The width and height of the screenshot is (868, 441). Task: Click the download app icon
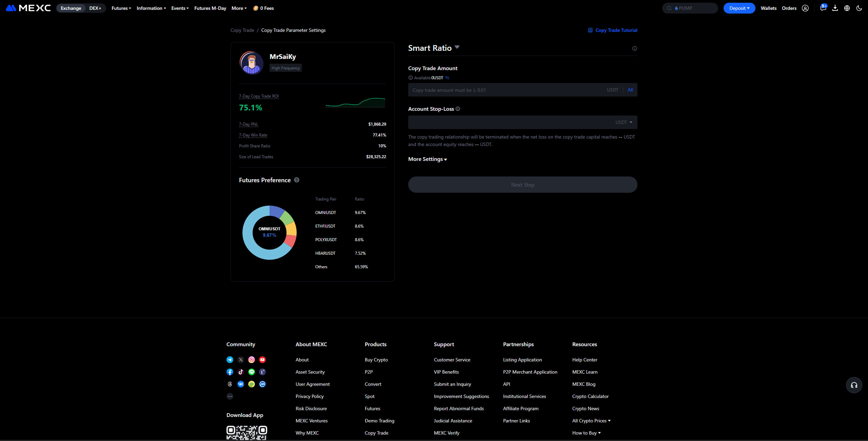835,8
